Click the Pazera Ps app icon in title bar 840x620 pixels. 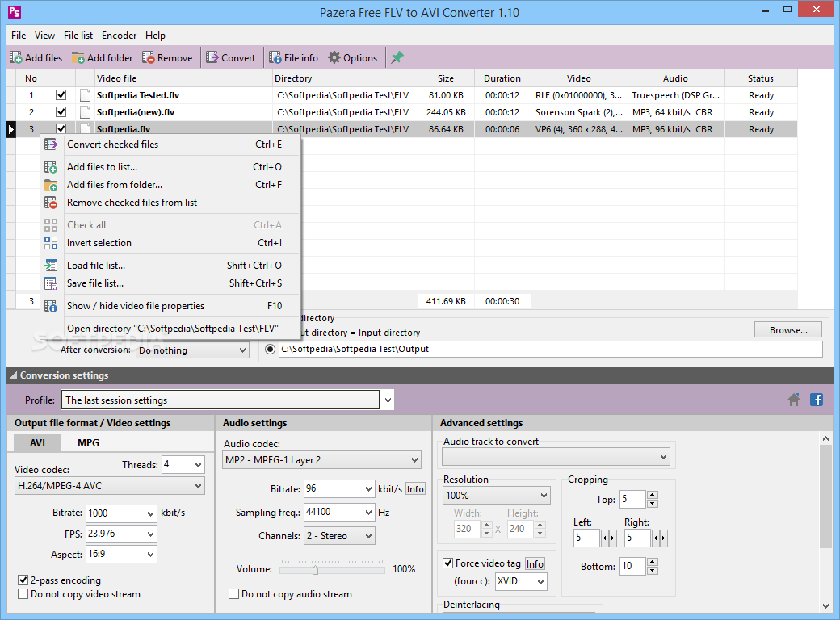[15, 12]
